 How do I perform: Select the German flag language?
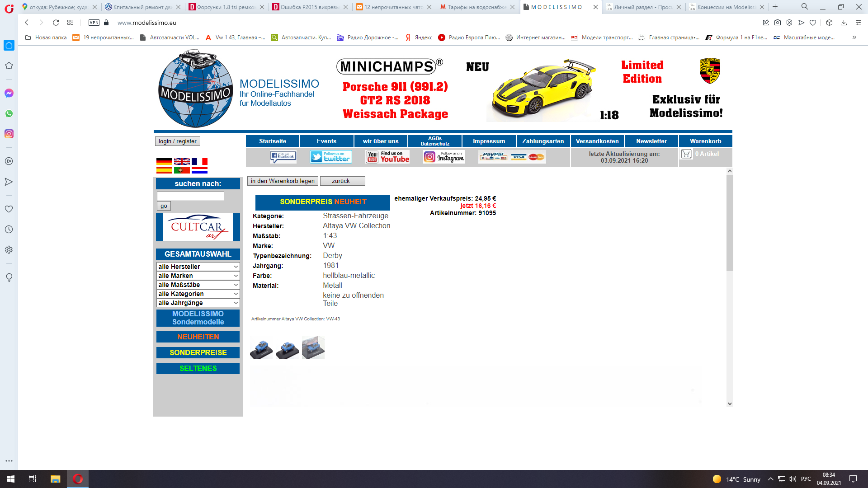pos(164,161)
